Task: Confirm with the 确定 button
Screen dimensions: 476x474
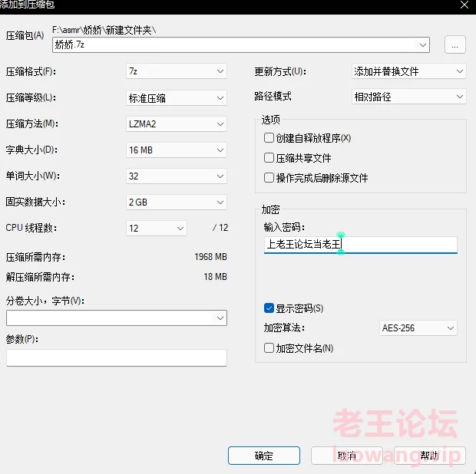Action: click(264, 455)
